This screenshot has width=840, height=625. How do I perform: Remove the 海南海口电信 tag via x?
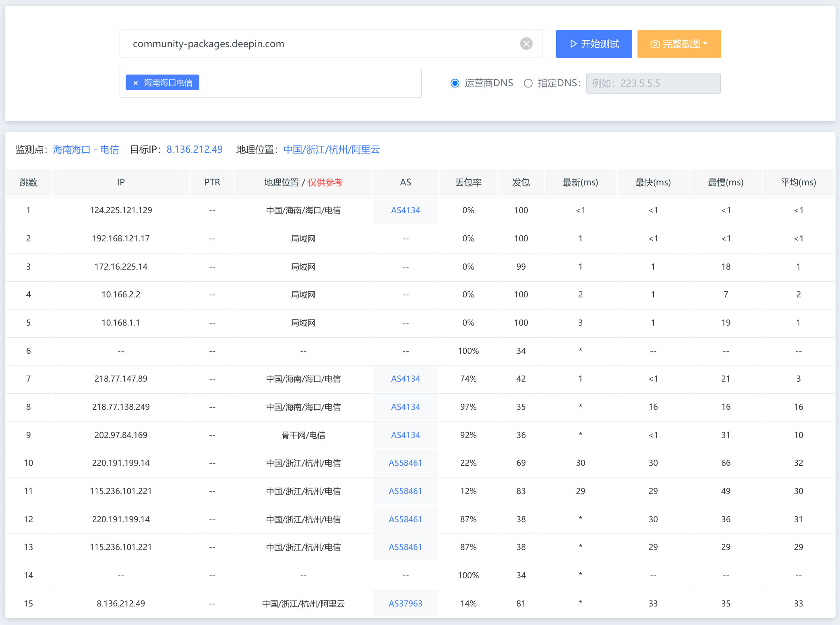pos(136,83)
